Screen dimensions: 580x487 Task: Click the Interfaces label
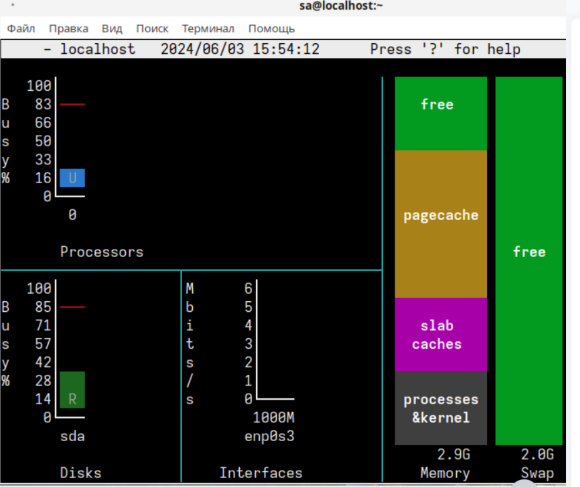pos(261,473)
